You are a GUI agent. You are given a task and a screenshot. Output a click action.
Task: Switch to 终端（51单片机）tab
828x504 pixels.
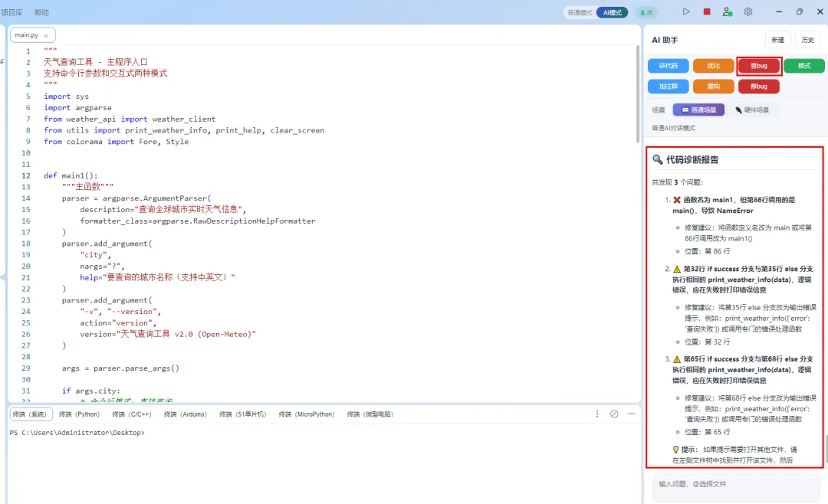click(243, 414)
